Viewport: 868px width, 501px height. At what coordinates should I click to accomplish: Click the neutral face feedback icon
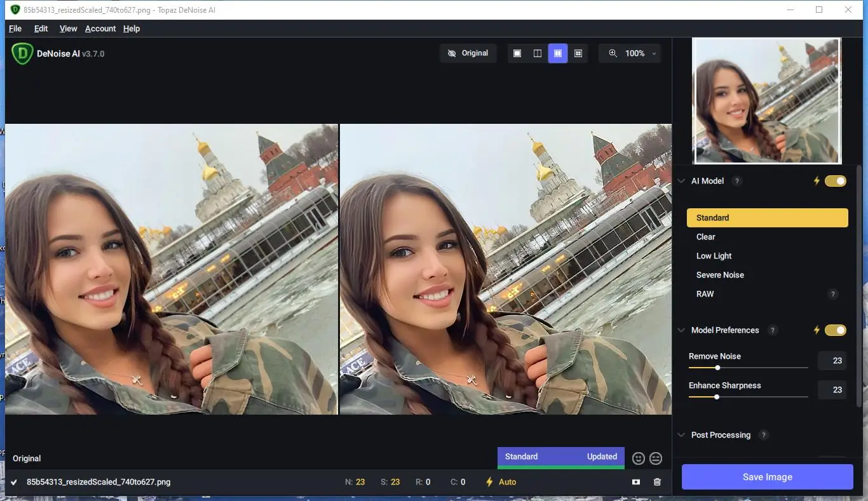click(655, 458)
